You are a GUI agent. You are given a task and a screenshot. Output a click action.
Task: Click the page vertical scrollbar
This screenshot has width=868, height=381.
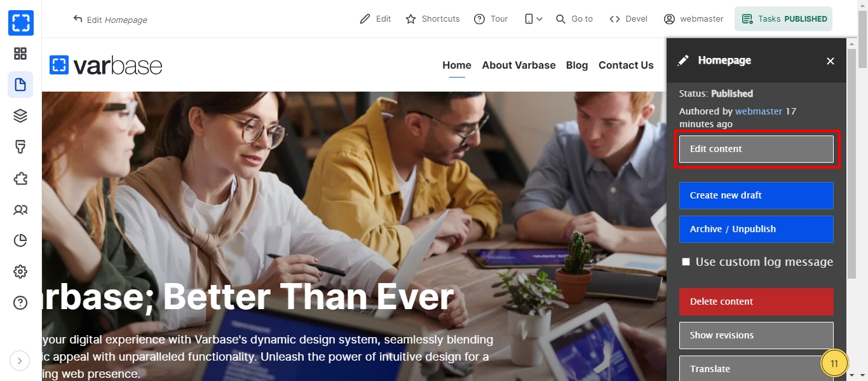[x=862, y=191]
